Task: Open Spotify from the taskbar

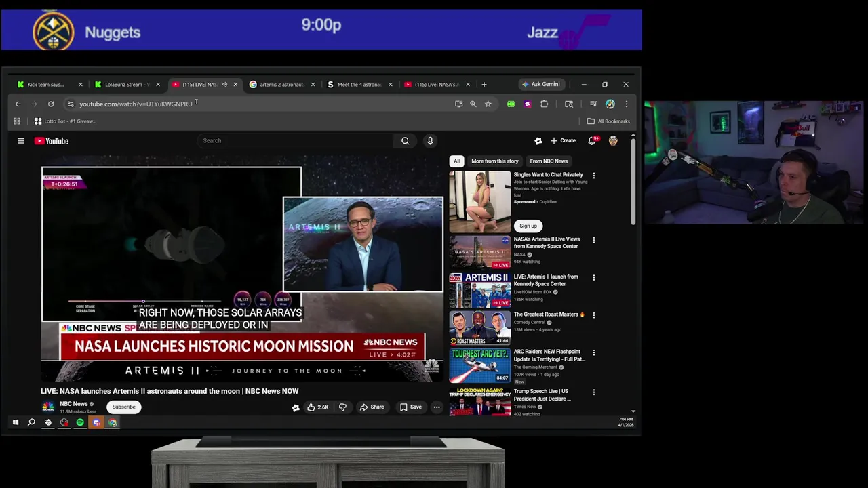Action: pos(80,422)
